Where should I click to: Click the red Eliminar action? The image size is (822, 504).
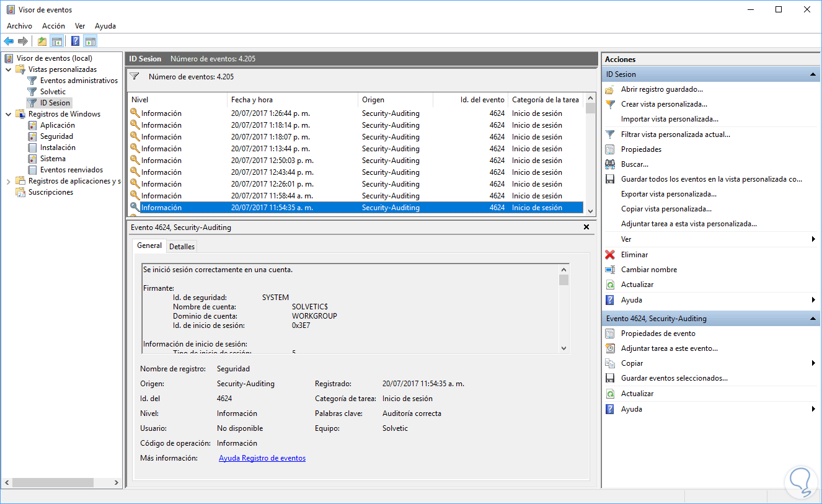pyautogui.click(x=634, y=255)
